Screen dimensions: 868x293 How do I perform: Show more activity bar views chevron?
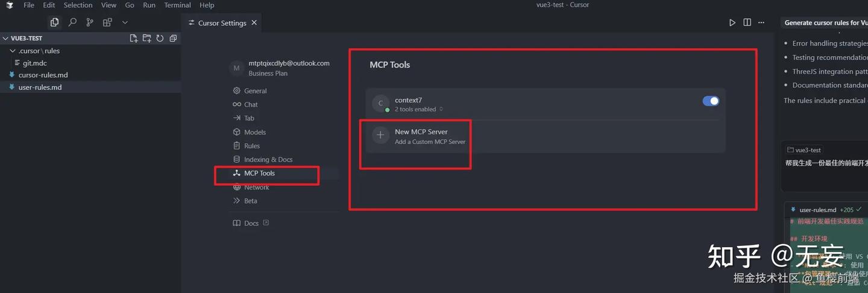pos(125,22)
